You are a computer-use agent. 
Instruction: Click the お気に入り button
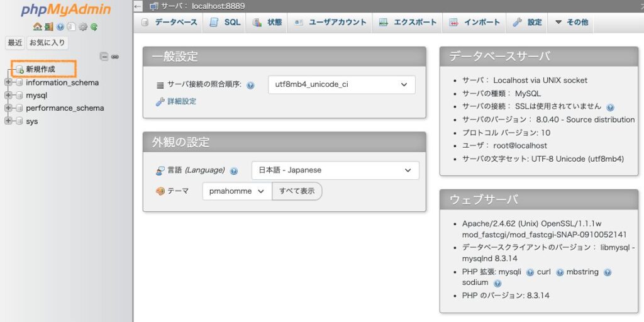click(47, 43)
